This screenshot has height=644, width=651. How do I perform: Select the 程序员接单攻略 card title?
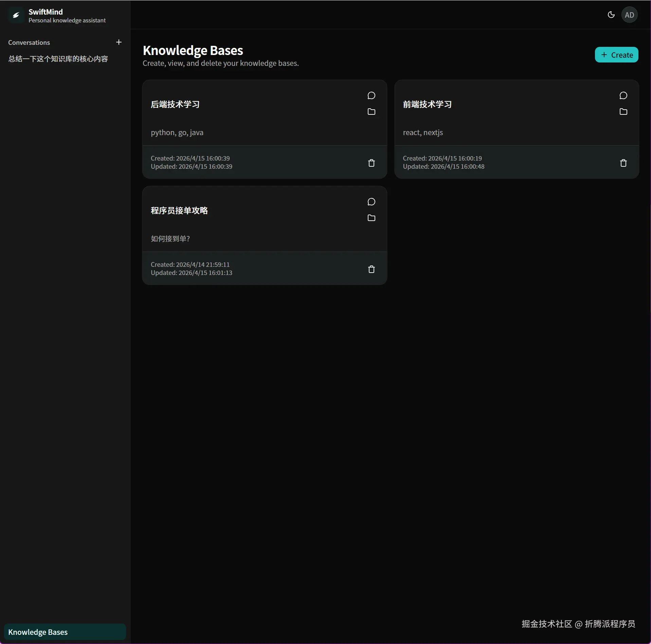click(x=179, y=211)
